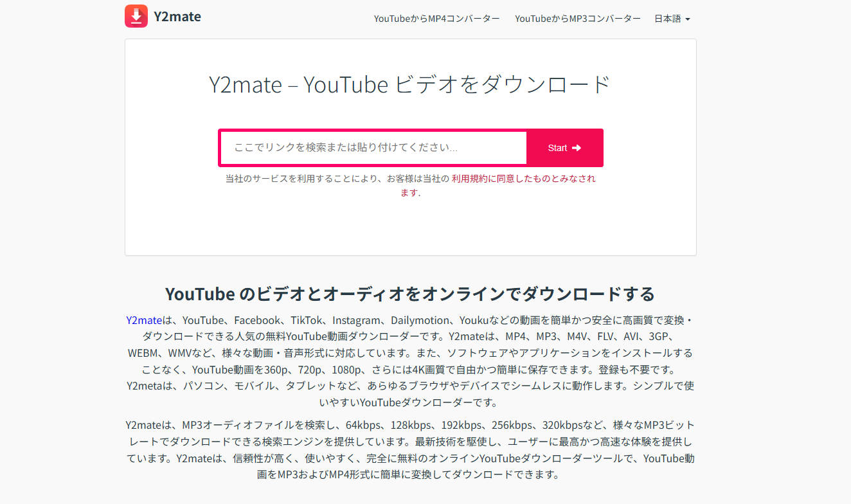The width and height of the screenshot is (851, 504).
Task: Open the YouTubeからMP3コンバーター menu link
Action: coord(578,19)
